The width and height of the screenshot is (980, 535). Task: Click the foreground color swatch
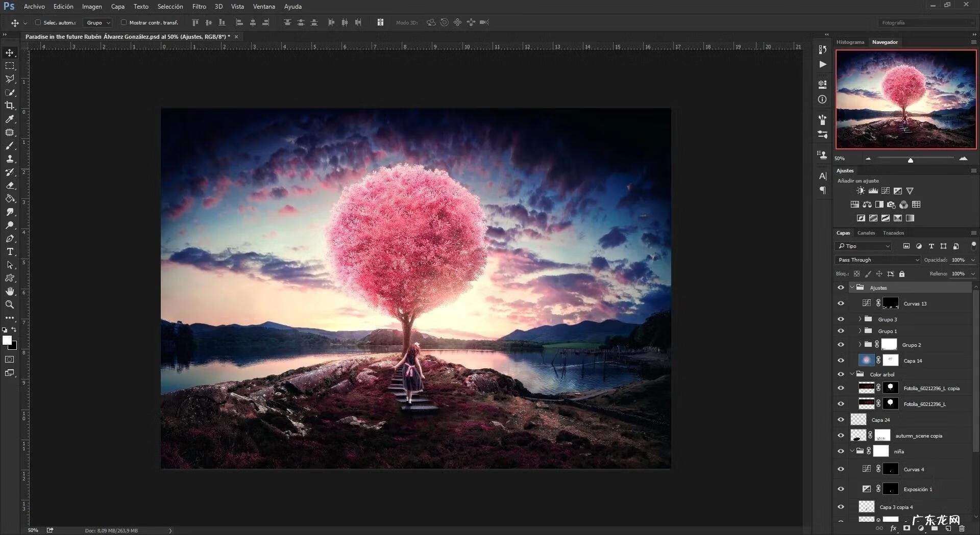(7, 340)
